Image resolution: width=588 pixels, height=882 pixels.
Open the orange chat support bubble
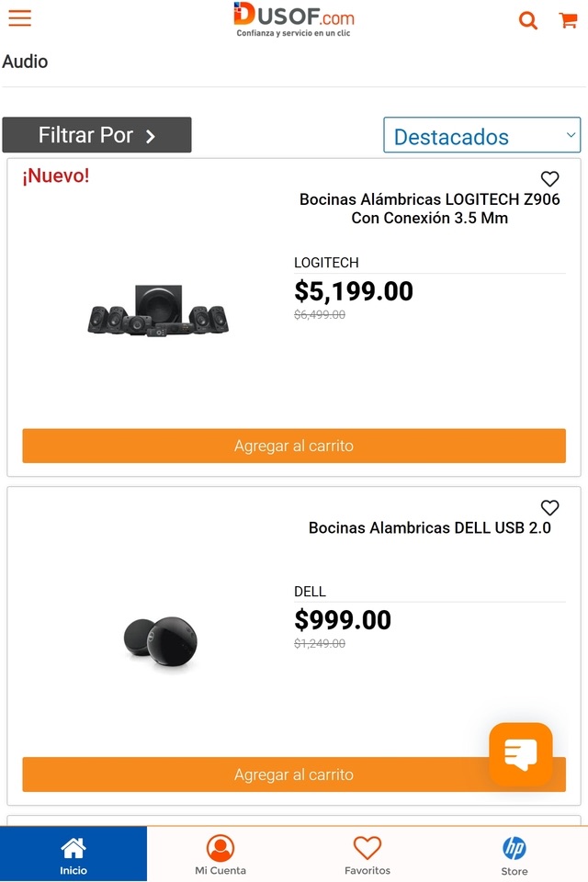coord(520,754)
